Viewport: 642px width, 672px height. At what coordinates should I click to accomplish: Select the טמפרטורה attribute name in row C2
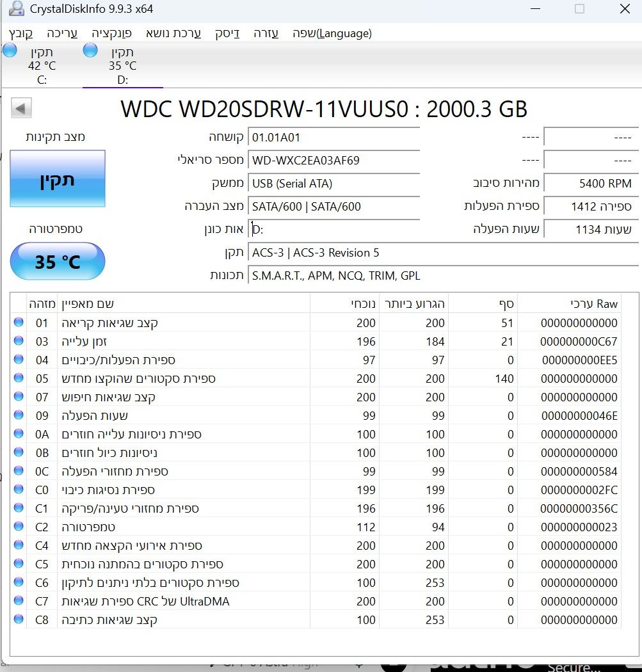pyautogui.click(x=88, y=527)
